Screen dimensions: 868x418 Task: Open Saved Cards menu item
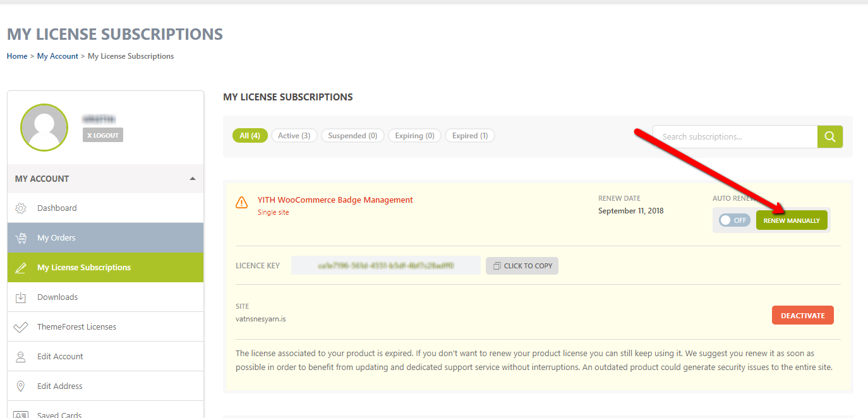click(105, 410)
